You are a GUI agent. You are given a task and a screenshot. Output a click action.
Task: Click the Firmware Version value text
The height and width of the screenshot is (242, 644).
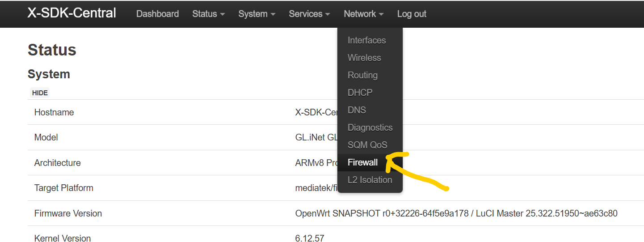pyautogui.click(x=456, y=213)
